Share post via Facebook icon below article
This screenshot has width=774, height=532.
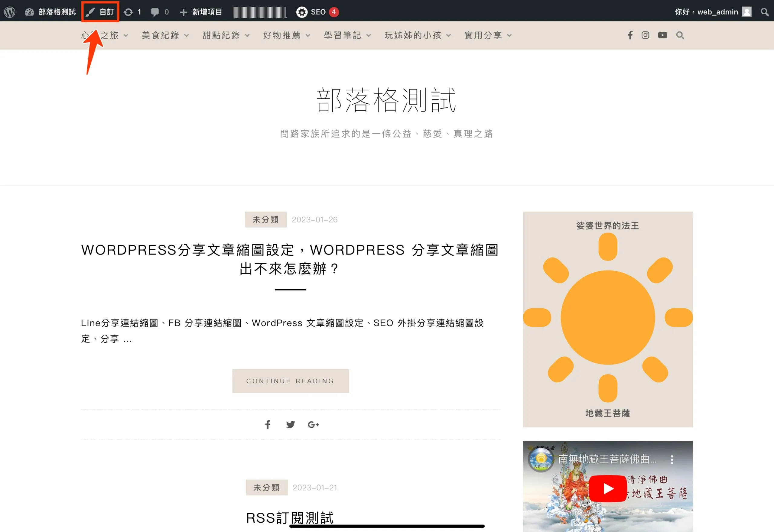(x=268, y=425)
